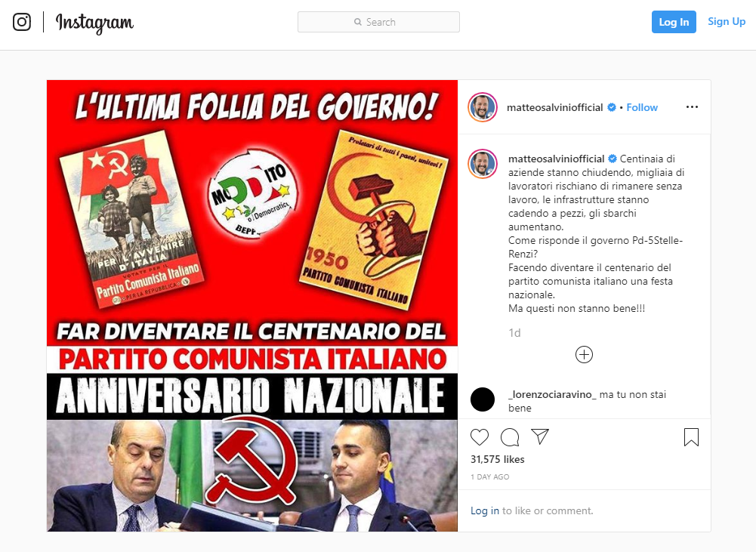Open the post image about Partito Comunista
The image size is (756, 552).
tap(252, 306)
